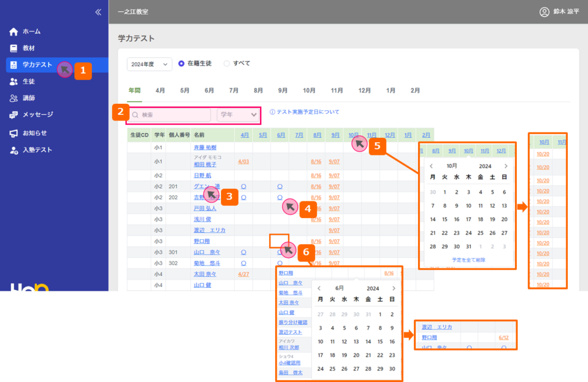This screenshot has height=382, width=588.
Task: Click the Home icon in the sidebar
Action: [14, 32]
